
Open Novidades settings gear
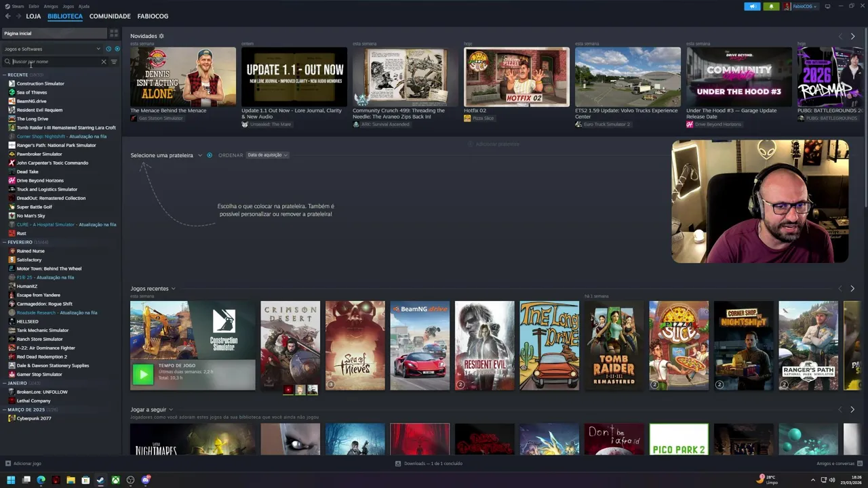click(x=161, y=36)
